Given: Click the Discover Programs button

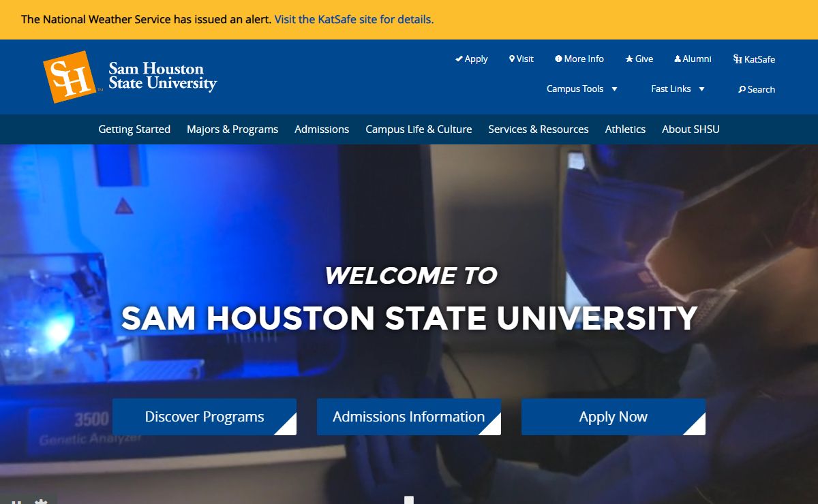Looking at the screenshot, I should tap(204, 417).
